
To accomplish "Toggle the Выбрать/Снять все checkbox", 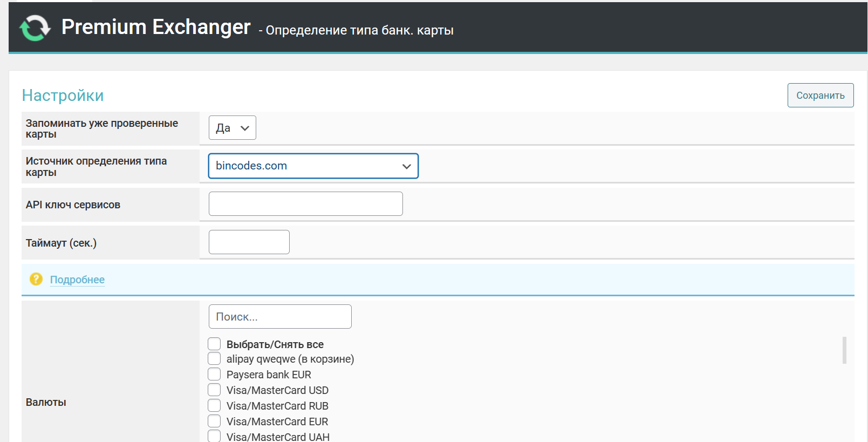I will [214, 344].
